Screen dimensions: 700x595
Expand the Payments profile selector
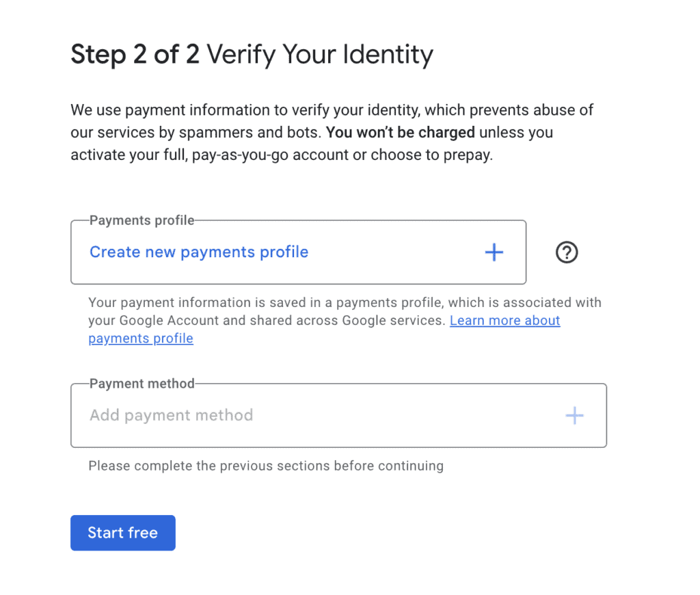(298, 252)
